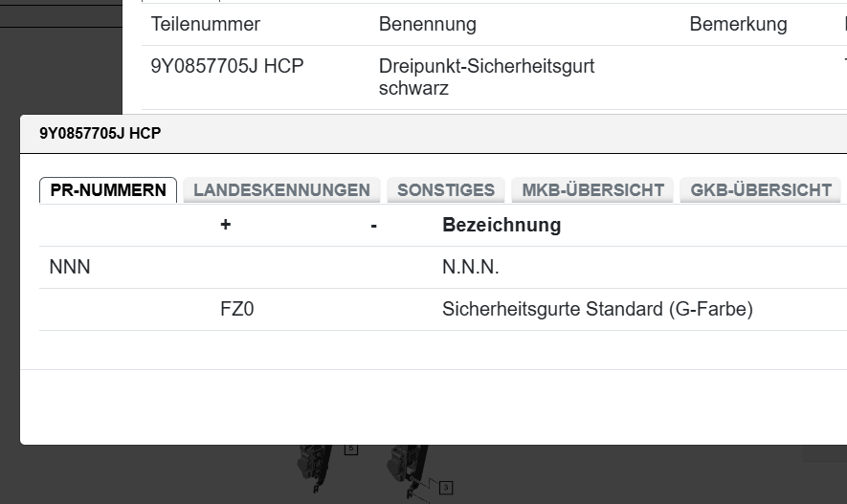Open the LANDESKENNUNGEN tab
Image resolution: width=847 pixels, height=504 pixels.
pyautogui.click(x=281, y=190)
